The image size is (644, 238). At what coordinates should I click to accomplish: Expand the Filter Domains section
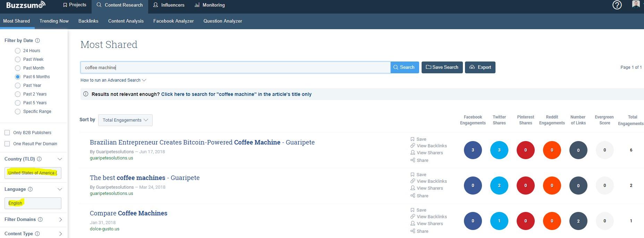[x=60, y=220]
